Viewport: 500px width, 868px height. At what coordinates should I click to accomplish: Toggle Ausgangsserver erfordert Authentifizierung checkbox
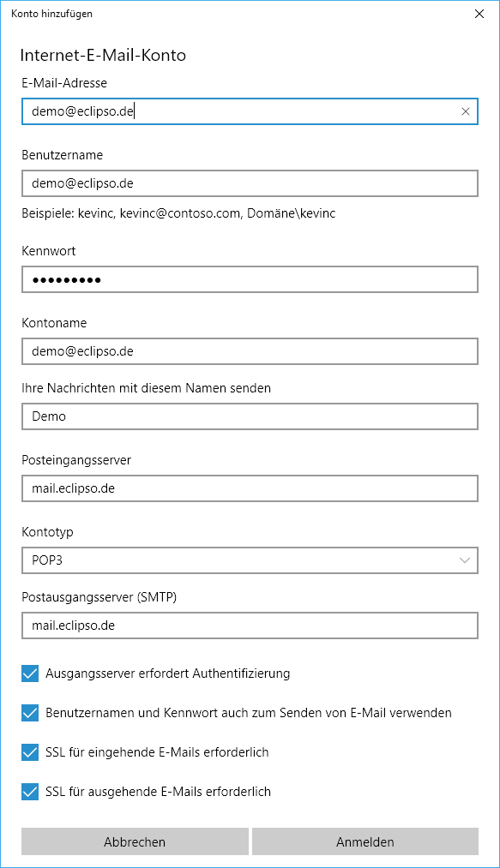point(30,673)
